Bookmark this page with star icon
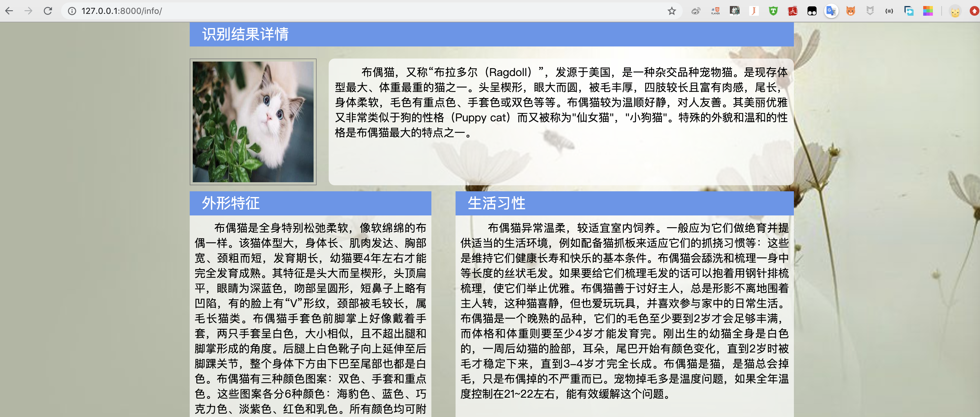 point(672,11)
